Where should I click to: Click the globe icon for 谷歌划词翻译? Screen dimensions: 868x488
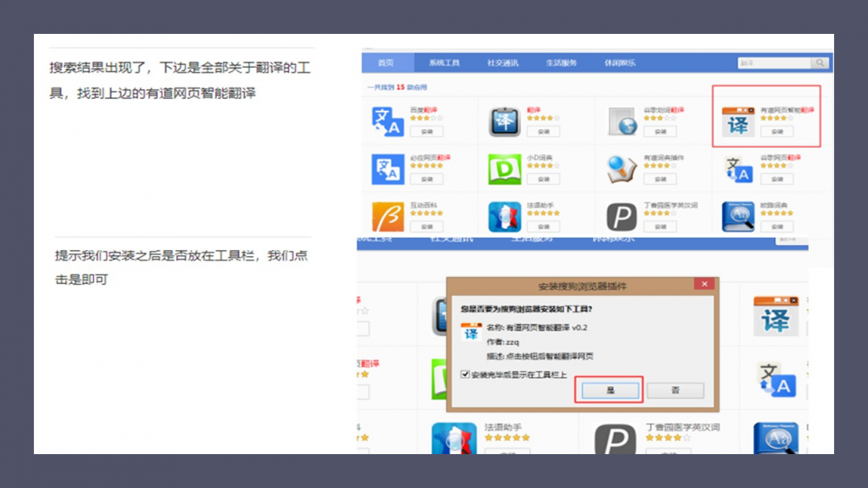[622, 122]
